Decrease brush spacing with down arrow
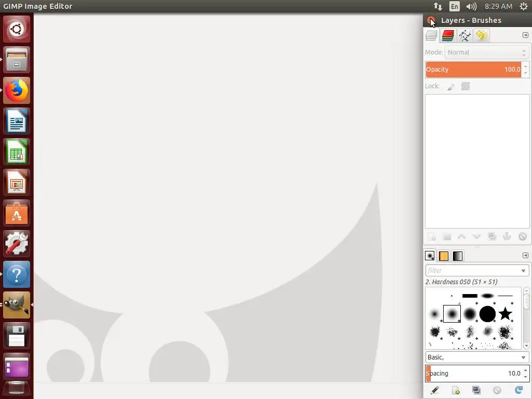The height and width of the screenshot is (399, 532). click(x=526, y=377)
